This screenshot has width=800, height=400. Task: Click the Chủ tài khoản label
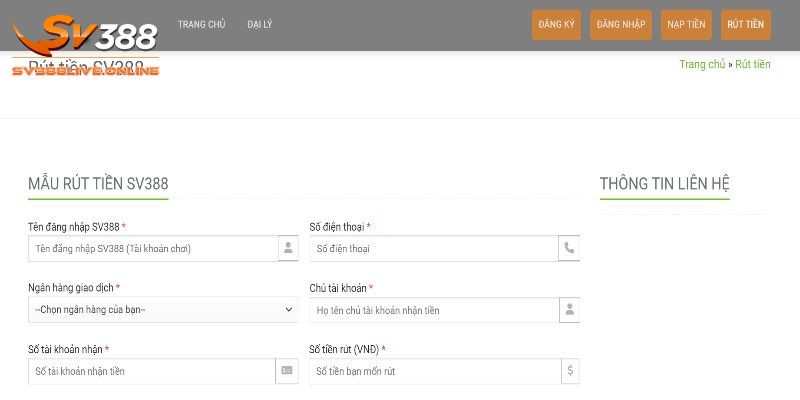pyautogui.click(x=338, y=288)
